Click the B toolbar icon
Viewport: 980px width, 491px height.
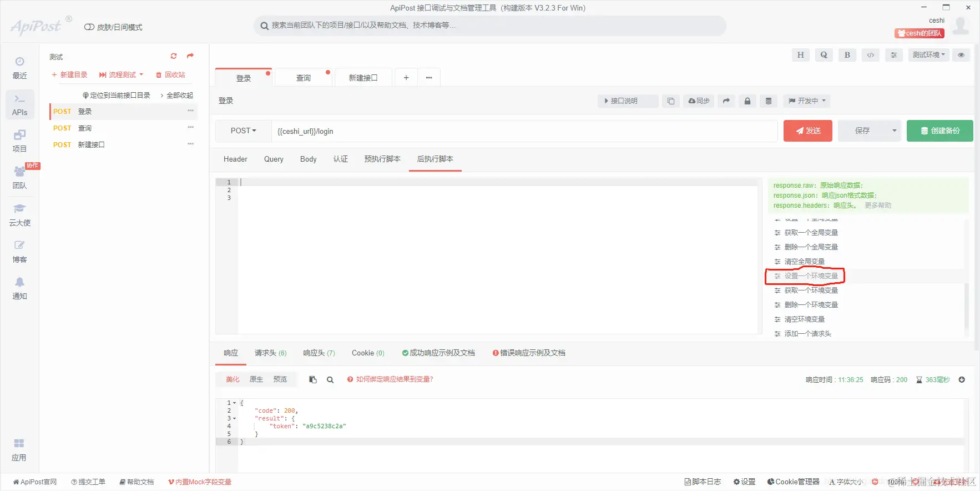[x=847, y=55]
